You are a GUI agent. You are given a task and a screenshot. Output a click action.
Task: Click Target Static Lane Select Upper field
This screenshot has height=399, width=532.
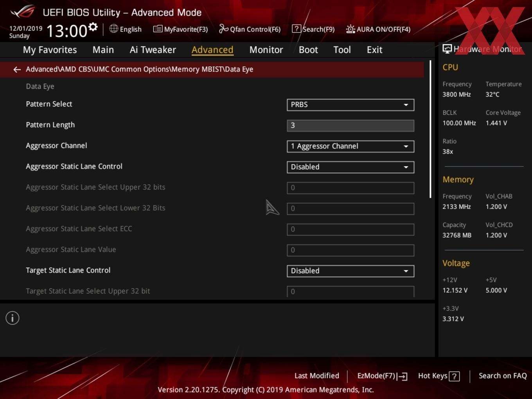[350, 291]
